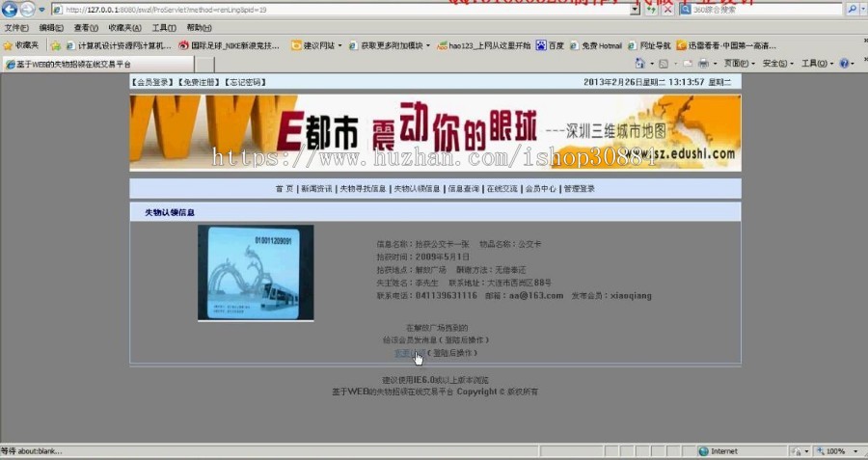Open a new blank tab button
868x460 pixels.
[x=204, y=65]
